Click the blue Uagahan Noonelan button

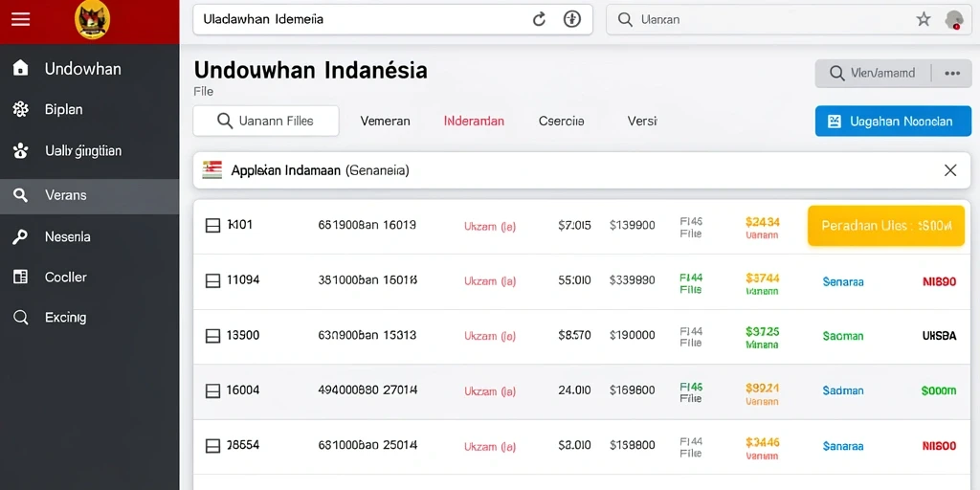point(893,122)
